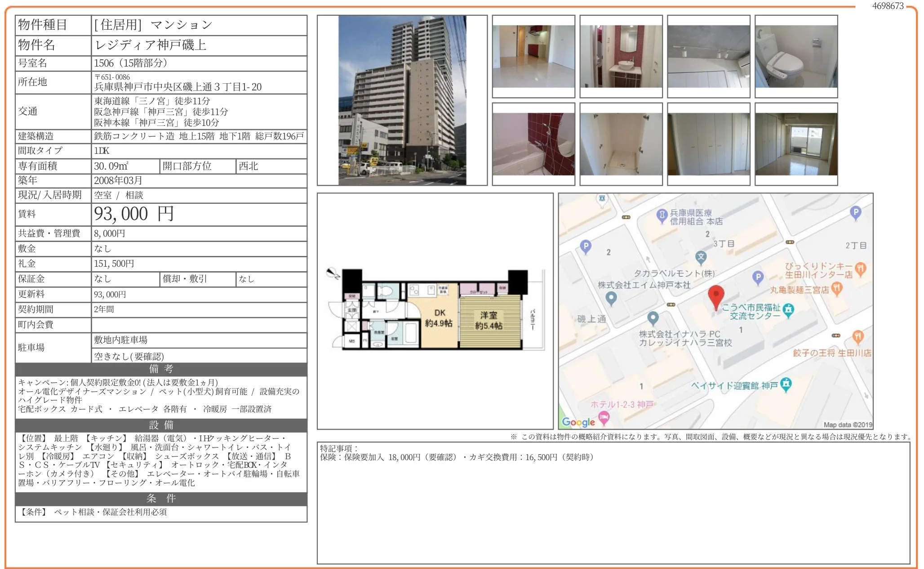
Task: Open the toilet photo thumbnail
Action: (x=796, y=56)
